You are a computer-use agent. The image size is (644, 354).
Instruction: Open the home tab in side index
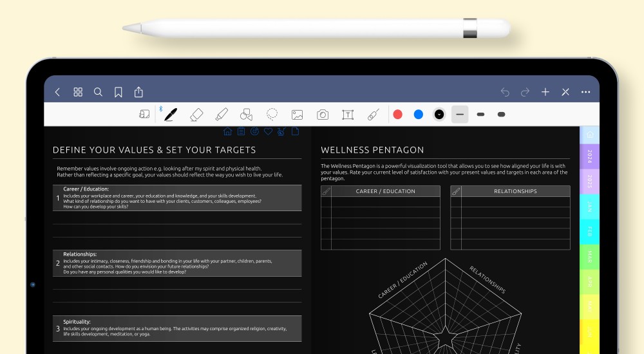(590, 135)
